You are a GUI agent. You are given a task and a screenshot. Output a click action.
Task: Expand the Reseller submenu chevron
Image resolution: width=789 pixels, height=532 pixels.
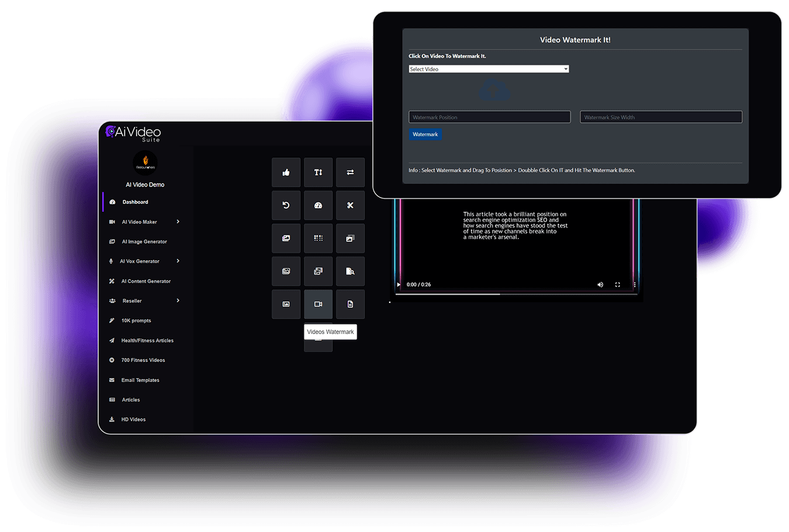tap(178, 300)
